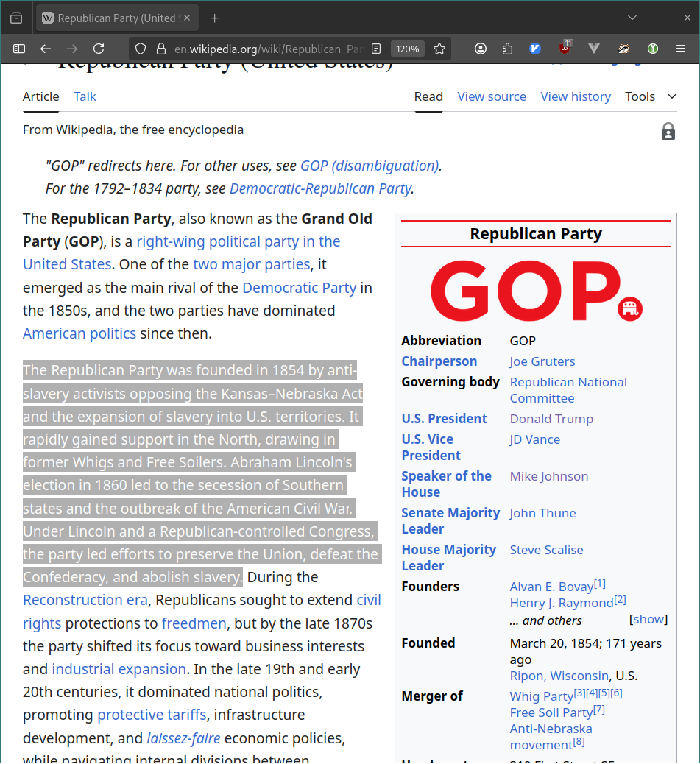Screen dimensions: 700x764
Task: Open citation [1] next to Bovay
Action: pyautogui.click(x=600, y=583)
